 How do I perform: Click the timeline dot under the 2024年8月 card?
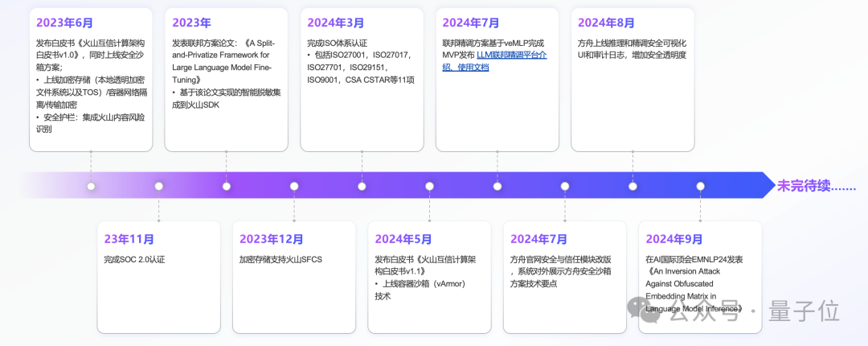click(633, 187)
